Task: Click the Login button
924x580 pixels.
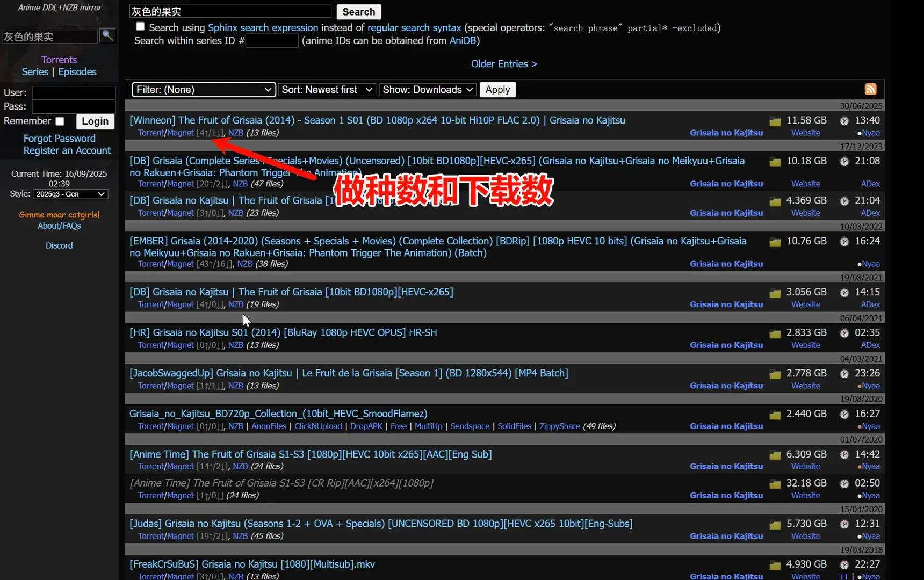Action: tap(95, 121)
